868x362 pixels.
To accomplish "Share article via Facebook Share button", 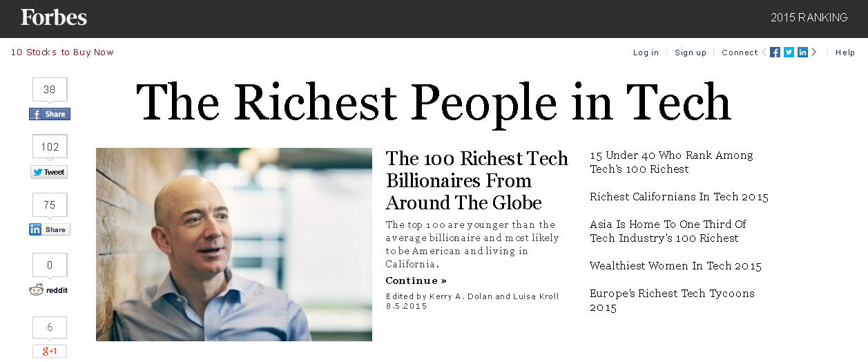I will click(50, 114).
